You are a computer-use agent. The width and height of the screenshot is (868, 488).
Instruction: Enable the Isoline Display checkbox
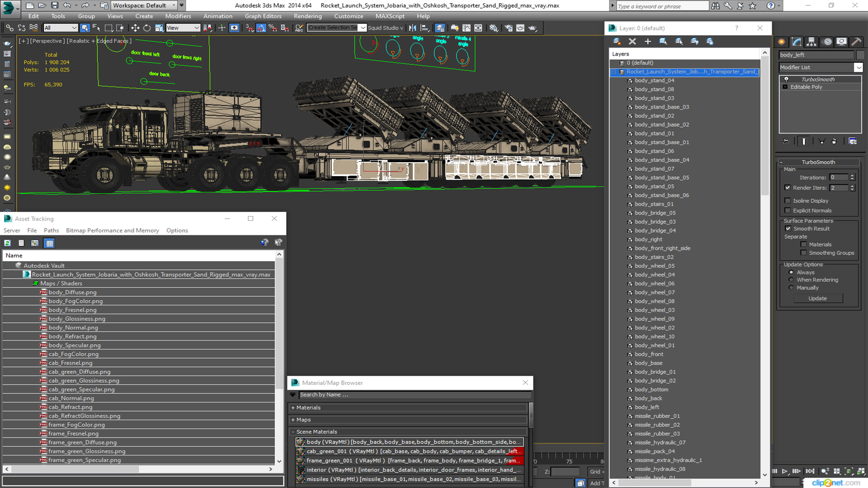point(788,201)
